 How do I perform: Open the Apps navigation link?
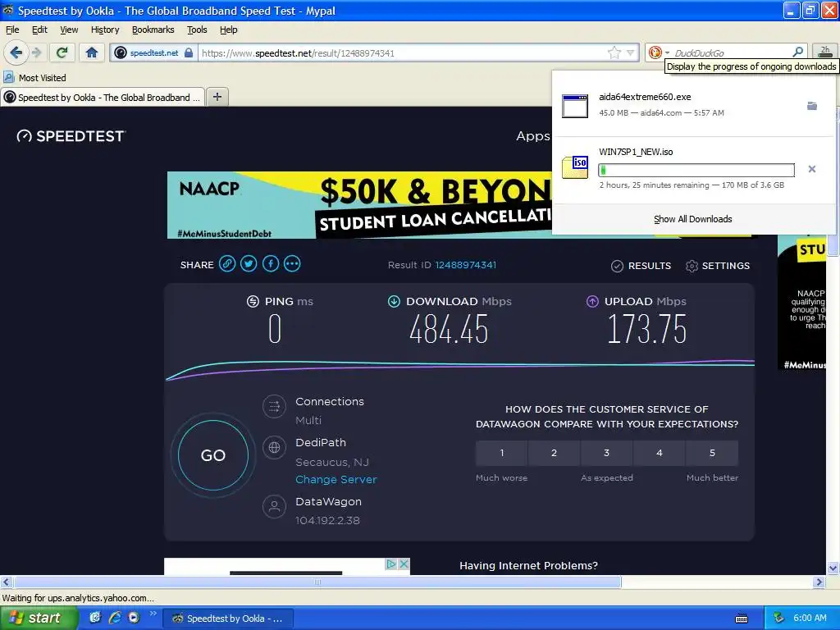[x=532, y=136]
